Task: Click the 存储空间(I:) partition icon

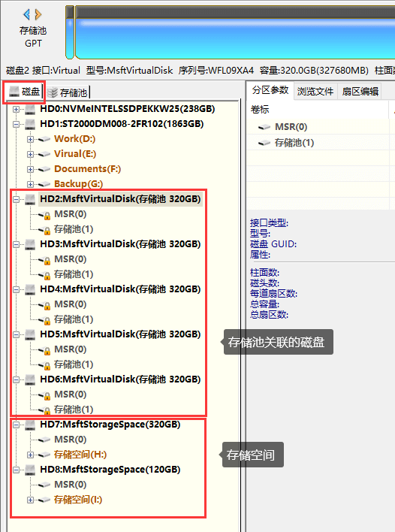Action: [x=44, y=500]
